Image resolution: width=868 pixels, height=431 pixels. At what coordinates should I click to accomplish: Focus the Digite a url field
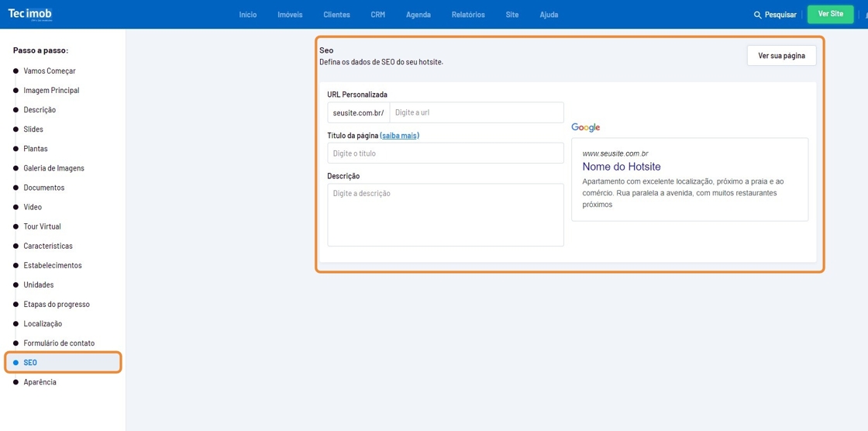click(476, 112)
